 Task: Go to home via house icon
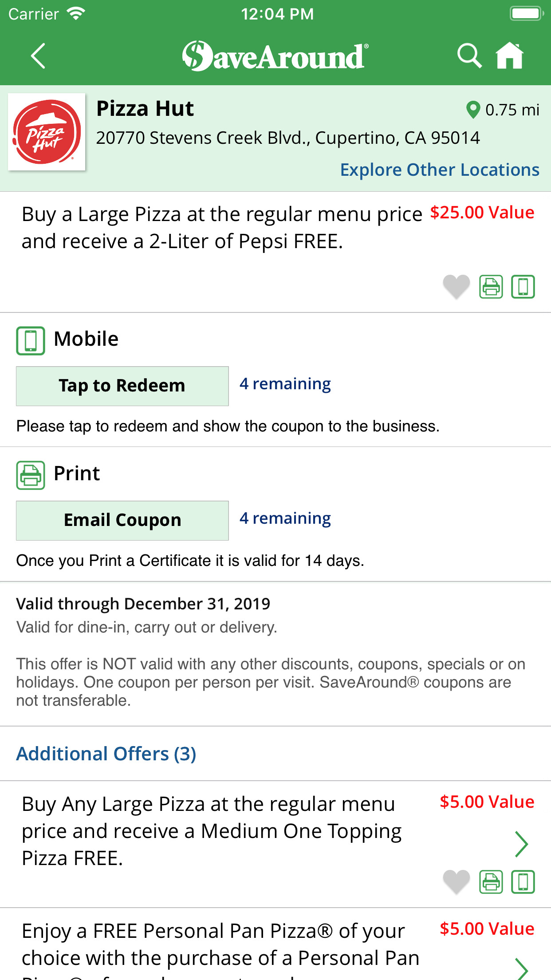pos(509,56)
